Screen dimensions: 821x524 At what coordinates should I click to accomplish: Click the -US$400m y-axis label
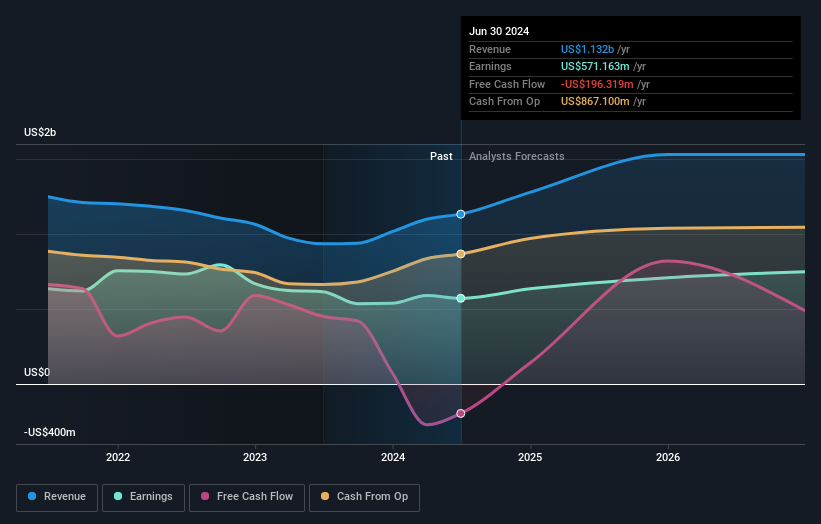click(49, 432)
